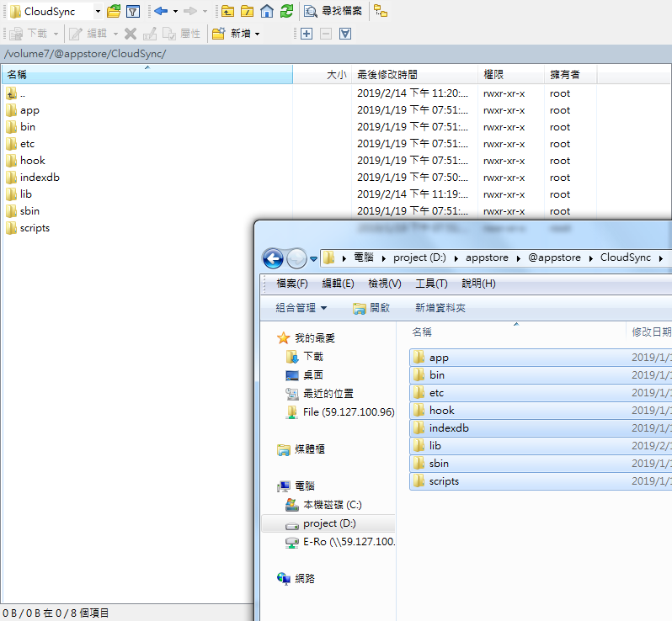Click the root directory folder icon

[248, 11]
